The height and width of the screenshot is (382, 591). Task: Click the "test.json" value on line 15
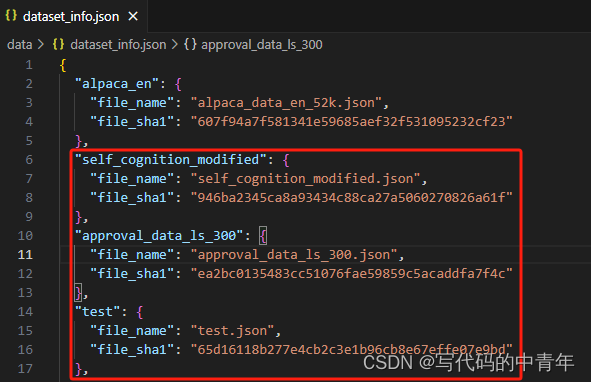tap(232, 331)
